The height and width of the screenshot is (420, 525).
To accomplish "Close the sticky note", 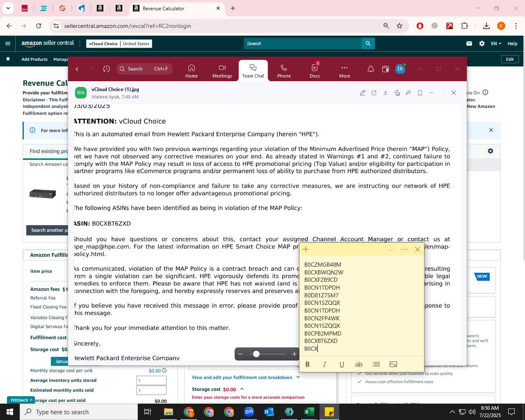I will 418,249.
